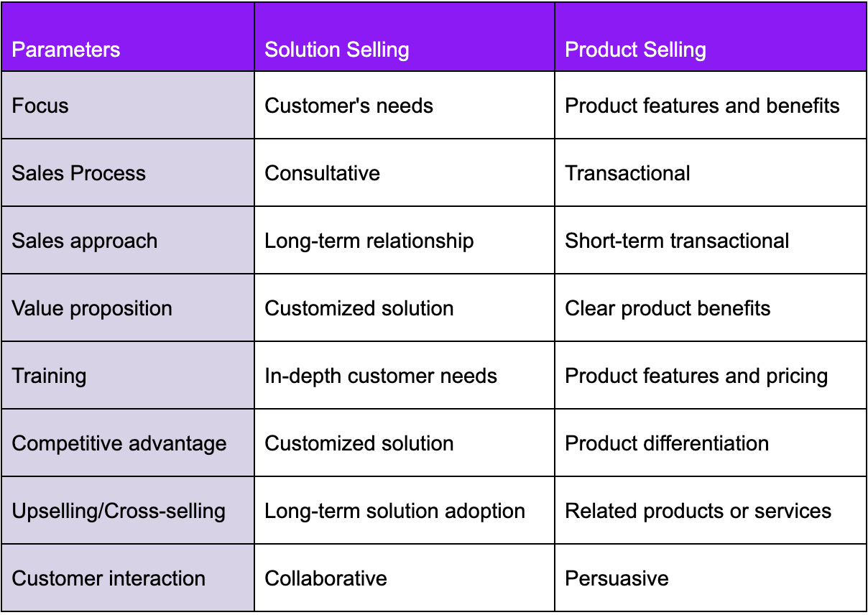Screen dimensions: 868x615
Task: Click the Upselling/Cross-selling row label
Action: pos(128,510)
